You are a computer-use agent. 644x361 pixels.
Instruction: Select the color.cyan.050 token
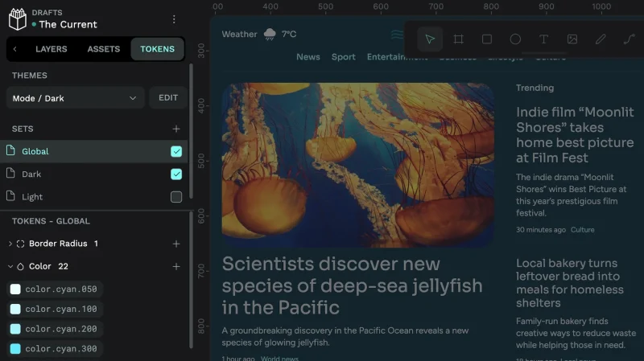[55, 289]
